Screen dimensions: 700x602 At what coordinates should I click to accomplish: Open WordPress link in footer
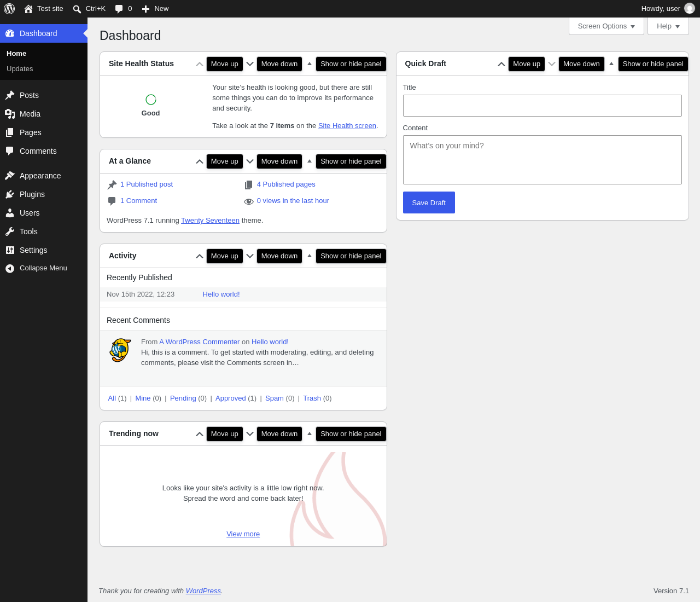203,591
